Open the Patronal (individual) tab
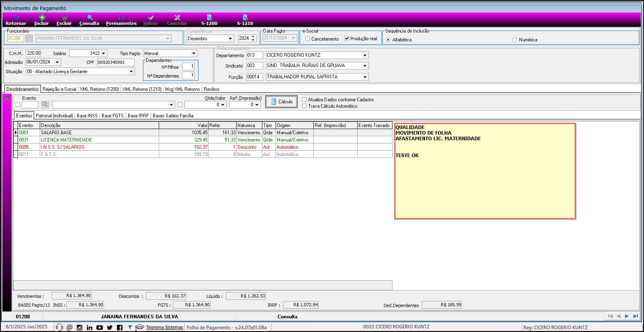This screenshot has width=644, height=332. (55, 116)
